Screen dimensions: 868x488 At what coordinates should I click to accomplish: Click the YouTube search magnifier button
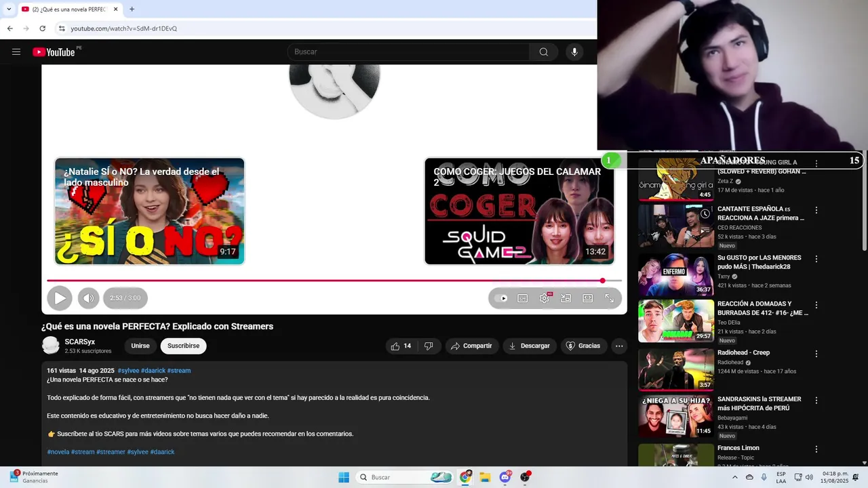click(544, 52)
